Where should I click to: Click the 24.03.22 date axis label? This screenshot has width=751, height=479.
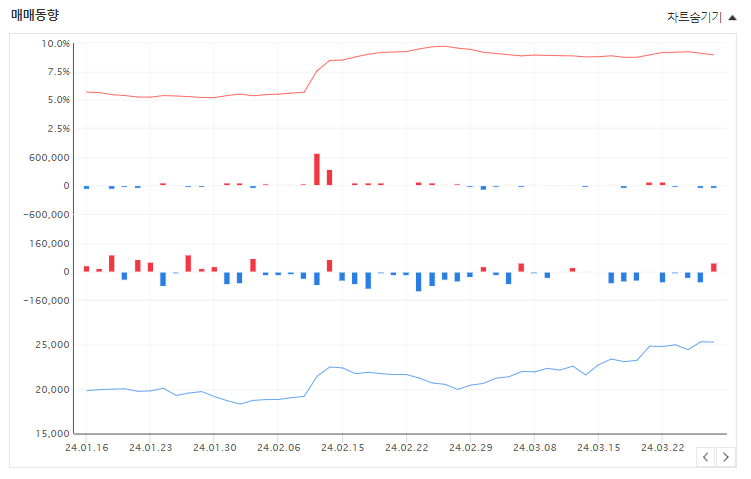663,447
